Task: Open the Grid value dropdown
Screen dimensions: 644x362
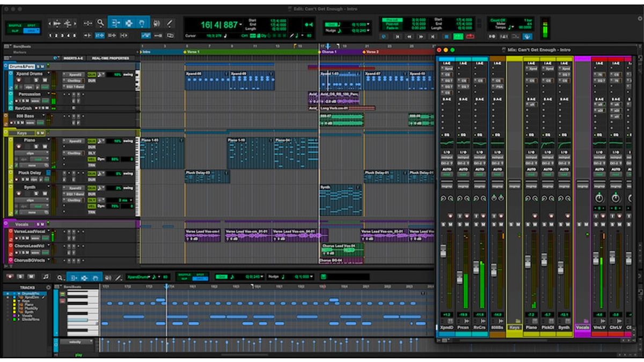Action: (x=369, y=24)
